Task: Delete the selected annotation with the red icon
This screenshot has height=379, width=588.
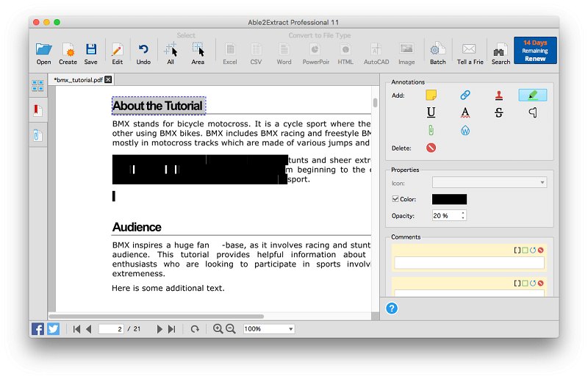Action: click(x=431, y=148)
